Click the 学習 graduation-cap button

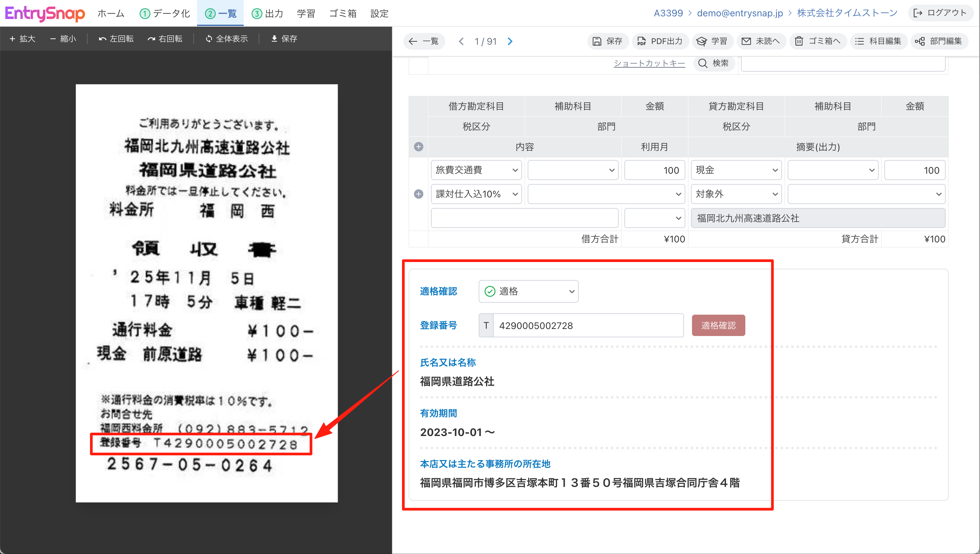712,41
